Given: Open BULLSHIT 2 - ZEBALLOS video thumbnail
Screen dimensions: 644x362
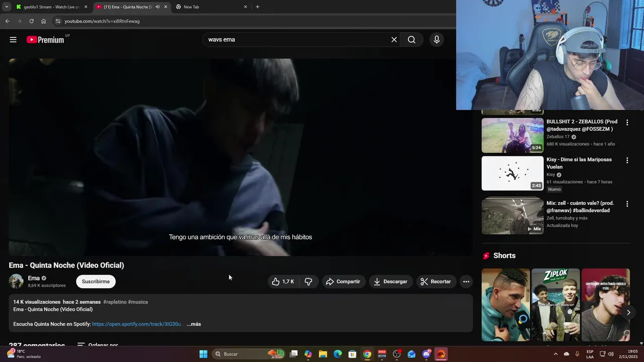Looking at the screenshot, I should (512, 135).
